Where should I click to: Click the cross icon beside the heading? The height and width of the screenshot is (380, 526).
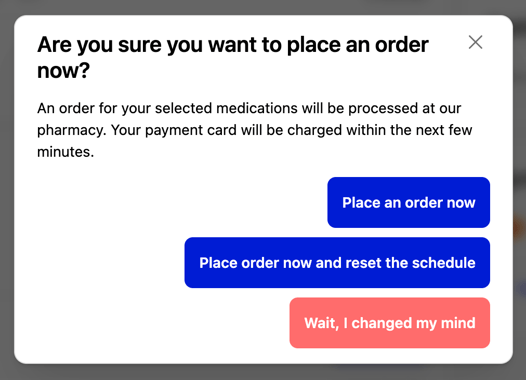pyautogui.click(x=475, y=43)
